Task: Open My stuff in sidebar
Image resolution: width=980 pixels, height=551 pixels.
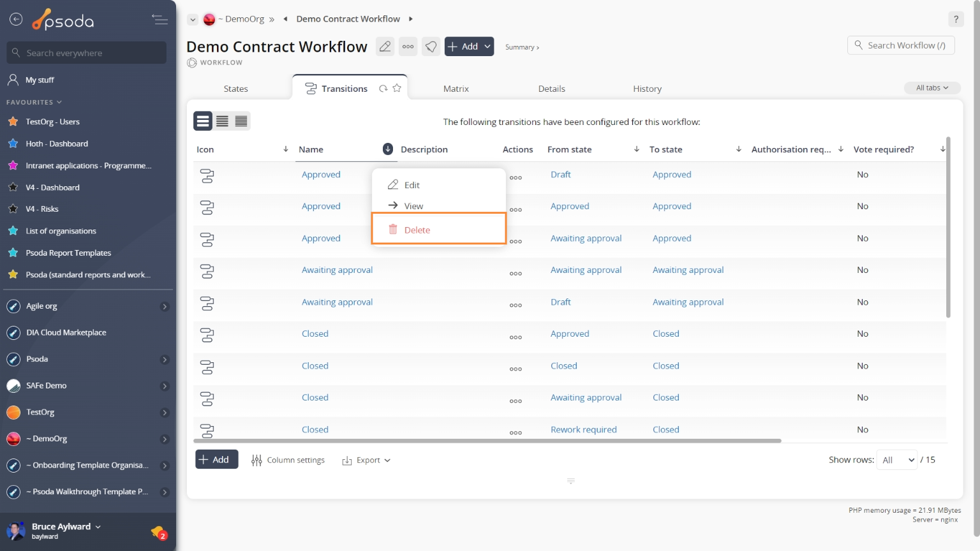Action: coord(40,80)
